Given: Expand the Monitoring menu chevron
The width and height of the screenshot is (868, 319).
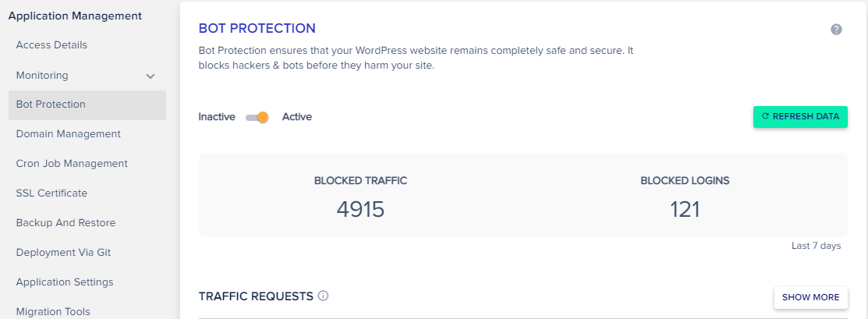Looking at the screenshot, I should point(151,76).
